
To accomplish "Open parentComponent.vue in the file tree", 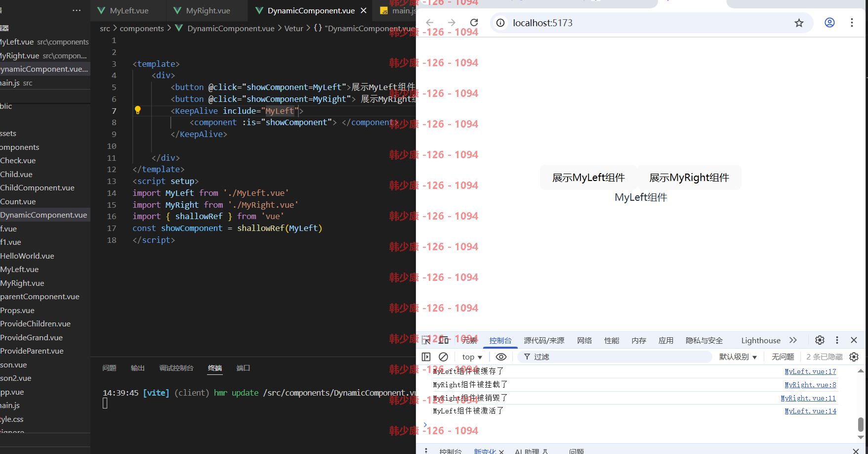I will (40, 296).
